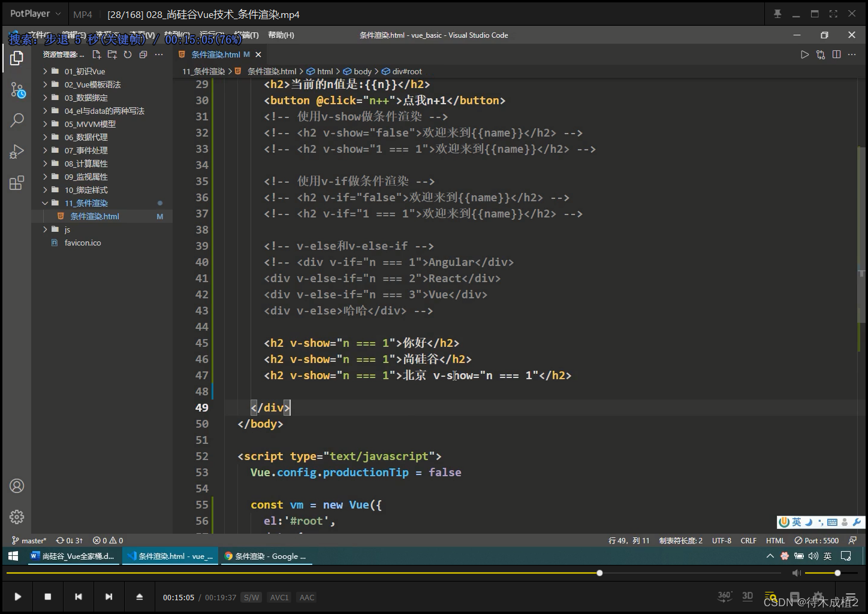Open the editor's more actions ellipsis

pyautogui.click(x=852, y=55)
